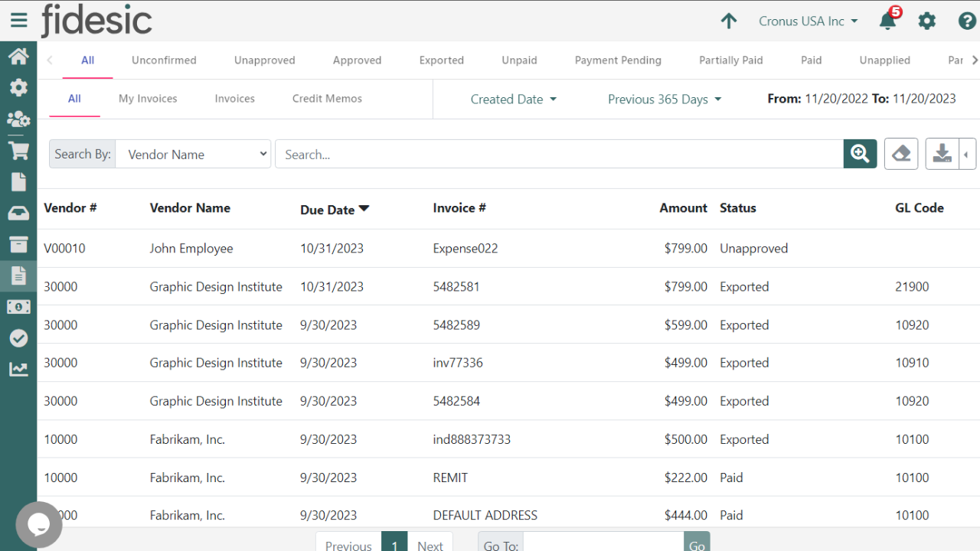Open the hamburger menu
The width and height of the screenshot is (980, 551).
pos(18,21)
